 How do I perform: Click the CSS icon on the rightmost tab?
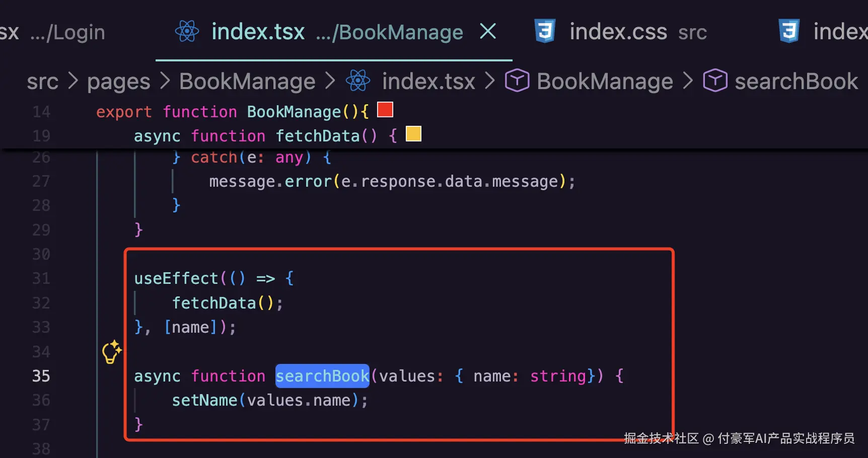[x=789, y=31]
